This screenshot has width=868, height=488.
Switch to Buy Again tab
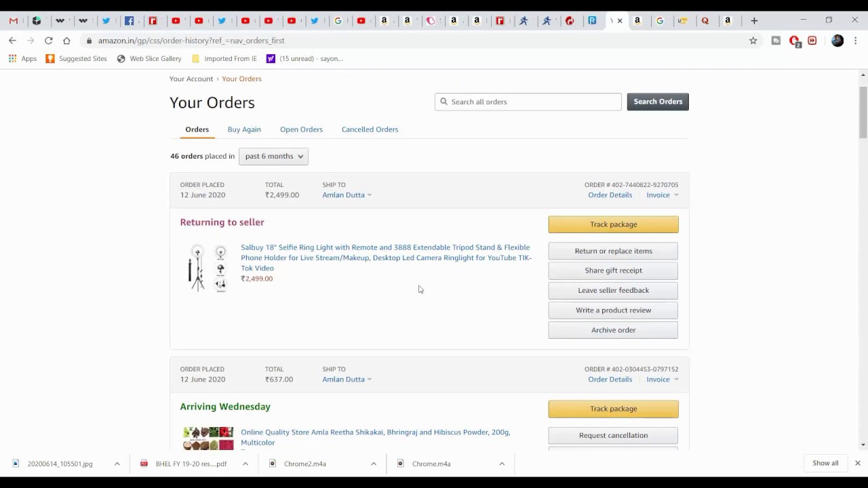[x=244, y=129]
